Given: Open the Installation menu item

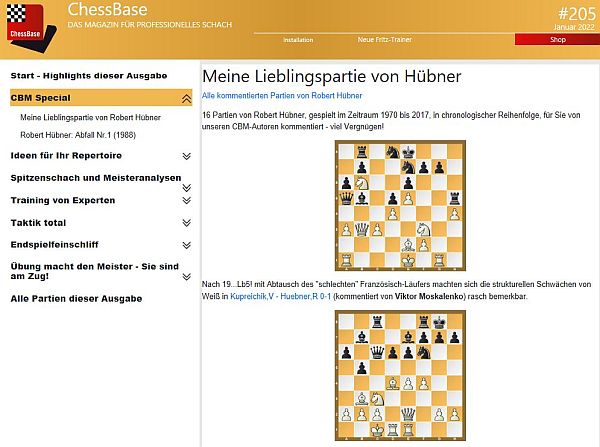Looking at the screenshot, I should click(x=298, y=40).
